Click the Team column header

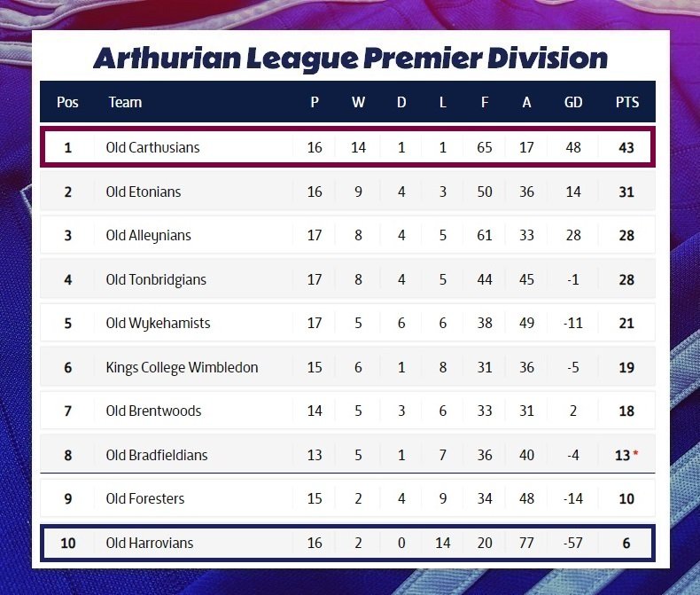[x=126, y=102]
